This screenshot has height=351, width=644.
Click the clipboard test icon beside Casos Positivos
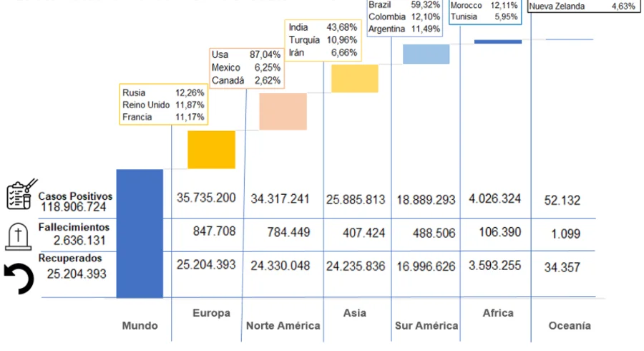(x=21, y=194)
